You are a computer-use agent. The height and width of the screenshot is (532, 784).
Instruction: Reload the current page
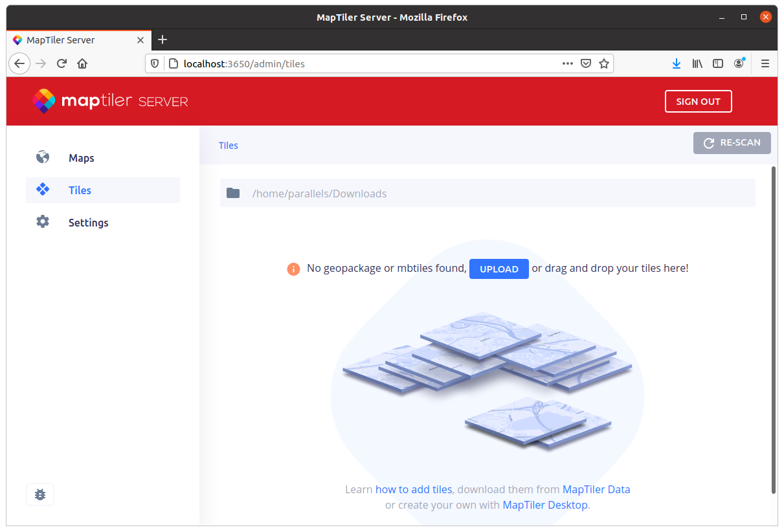[x=62, y=63]
